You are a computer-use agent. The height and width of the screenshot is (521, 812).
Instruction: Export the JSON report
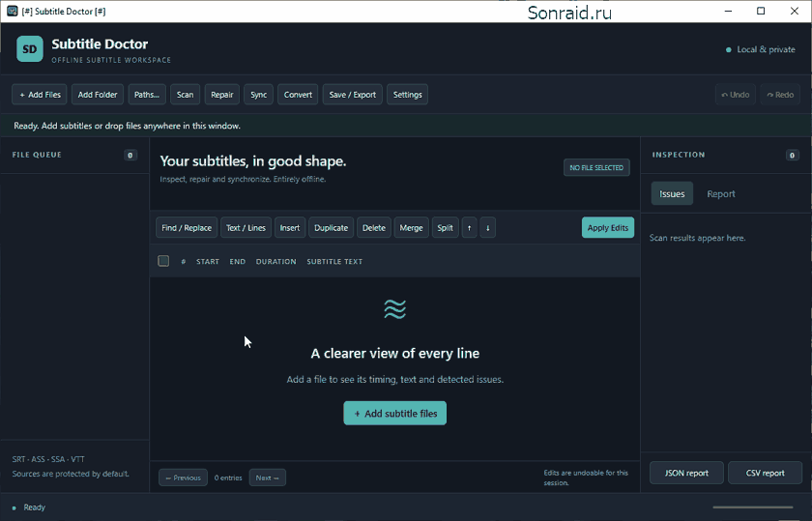[686, 473]
